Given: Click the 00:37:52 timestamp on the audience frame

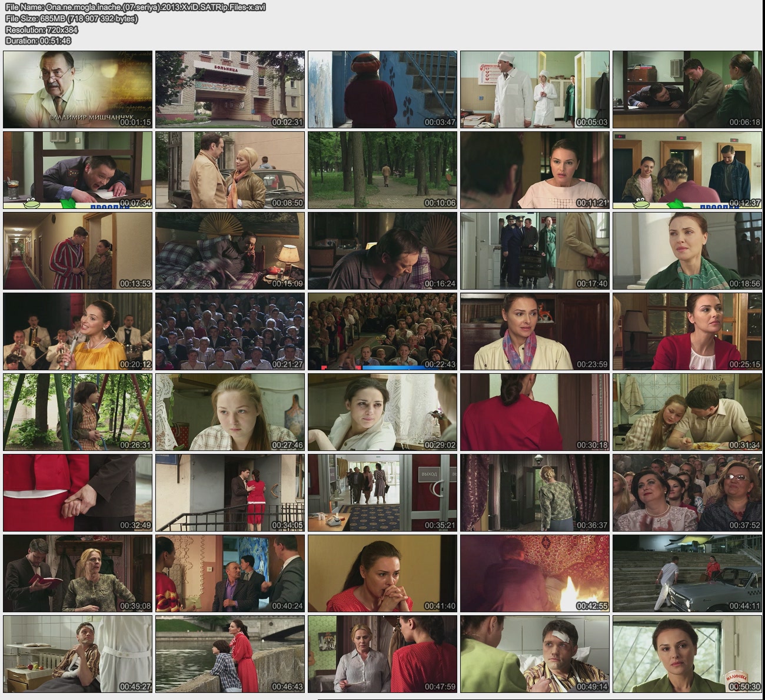Looking at the screenshot, I should (744, 525).
